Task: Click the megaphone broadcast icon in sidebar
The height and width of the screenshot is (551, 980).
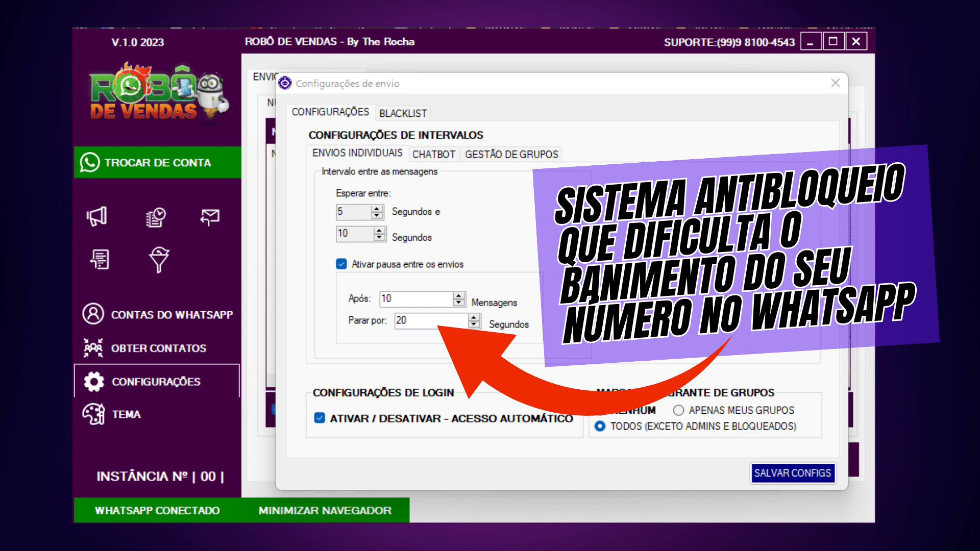Action: click(97, 216)
